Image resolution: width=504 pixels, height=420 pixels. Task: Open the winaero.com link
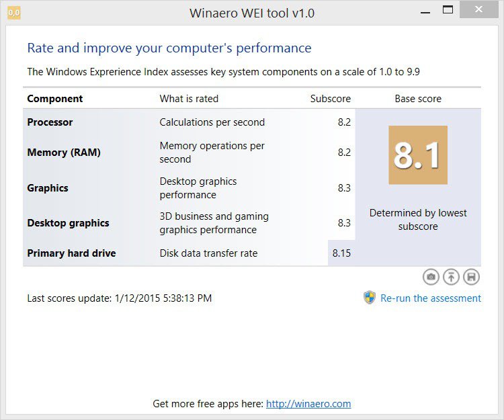coord(308,404)
